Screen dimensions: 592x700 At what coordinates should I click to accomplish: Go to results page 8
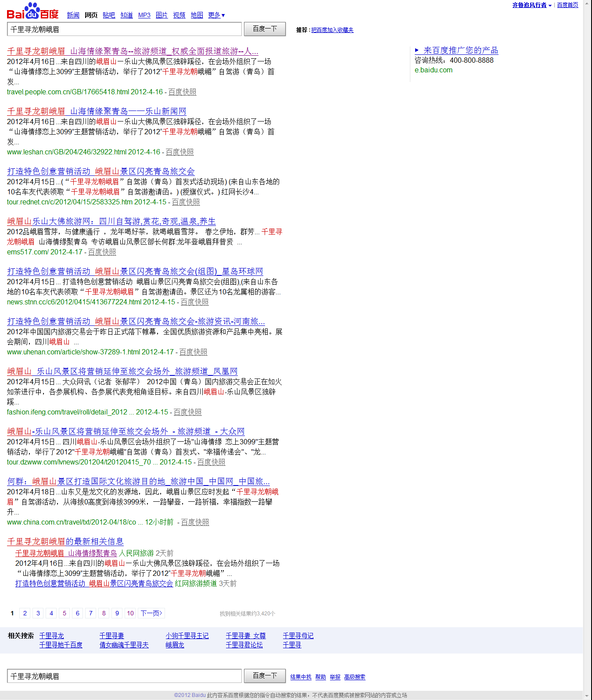(x=104, y=613)
